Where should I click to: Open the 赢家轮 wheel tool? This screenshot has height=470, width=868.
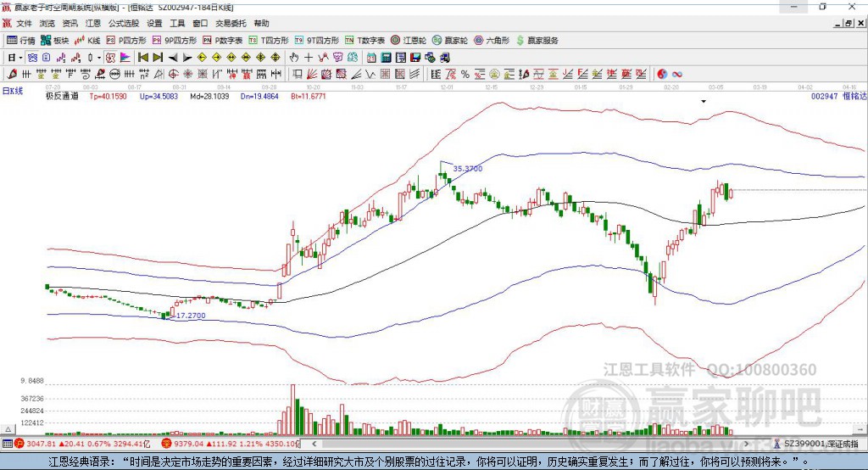pyautogui.click(x=450, y=41)
